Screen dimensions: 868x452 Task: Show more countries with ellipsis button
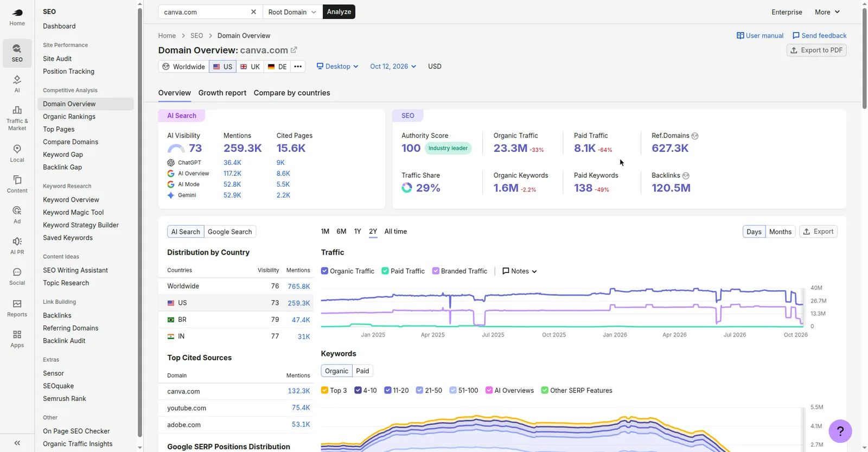[298, 66]
